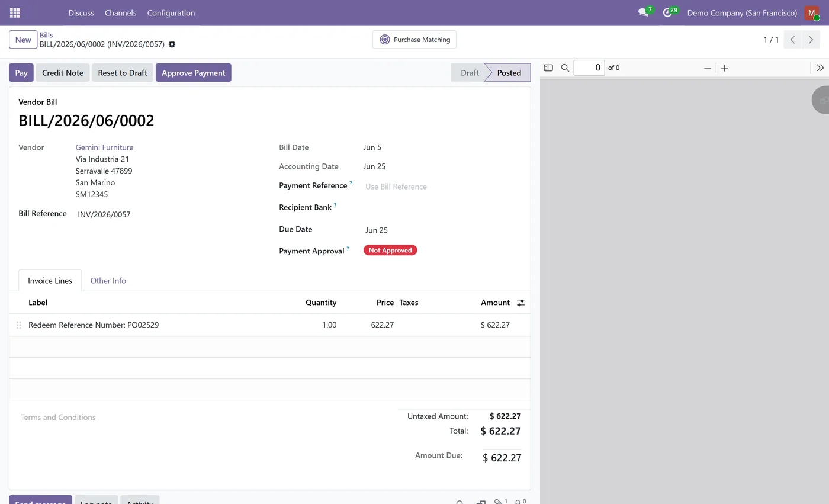Create a Credit Note
This screenshot has width=829, height=504.
[63, 73]
